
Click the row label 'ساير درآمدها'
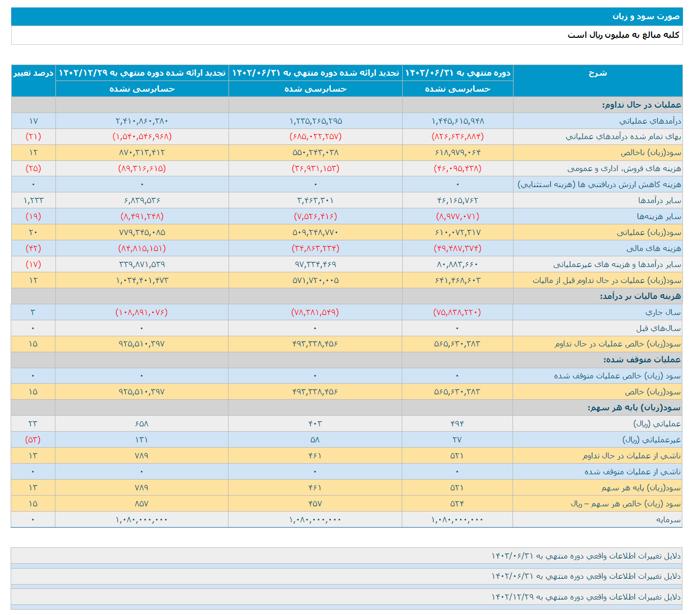(660, 201)
